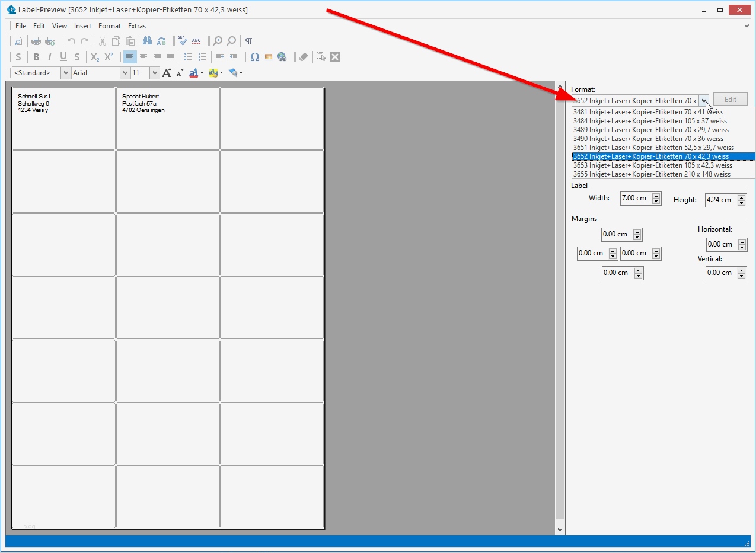Select format 3484 105 x 37 weiss
This screenshot has height=553, width=756.
click(664, 121)
